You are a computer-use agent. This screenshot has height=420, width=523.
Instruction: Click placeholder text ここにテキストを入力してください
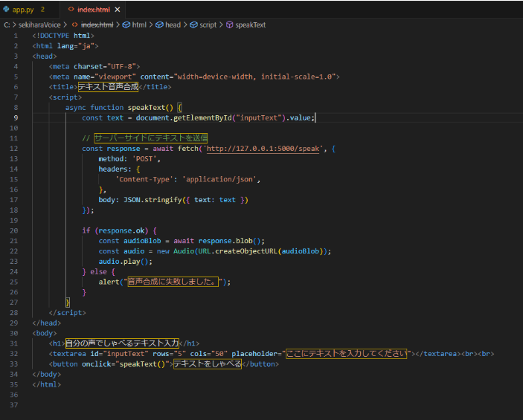click(347, 354)
